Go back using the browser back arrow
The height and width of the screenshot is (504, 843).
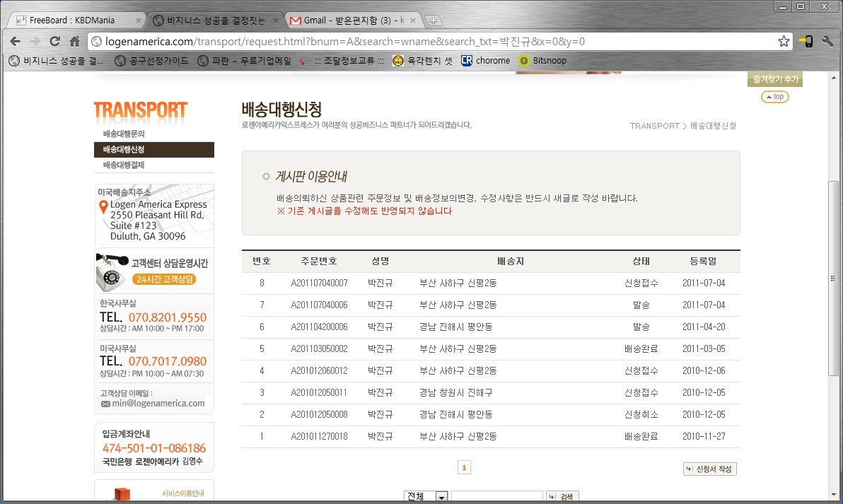tap(15, 42)
